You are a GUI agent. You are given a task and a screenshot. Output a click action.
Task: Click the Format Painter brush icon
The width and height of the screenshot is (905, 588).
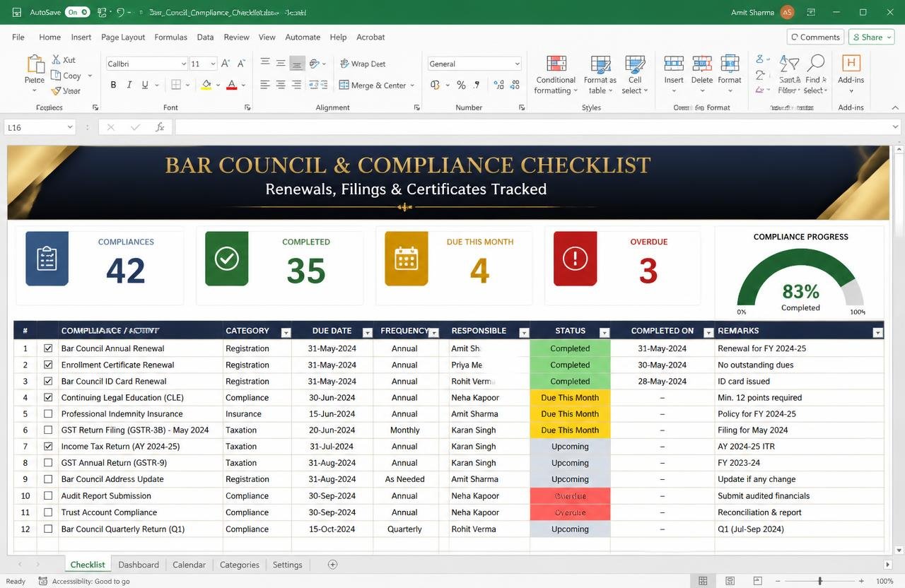click(x=56, y=90)
